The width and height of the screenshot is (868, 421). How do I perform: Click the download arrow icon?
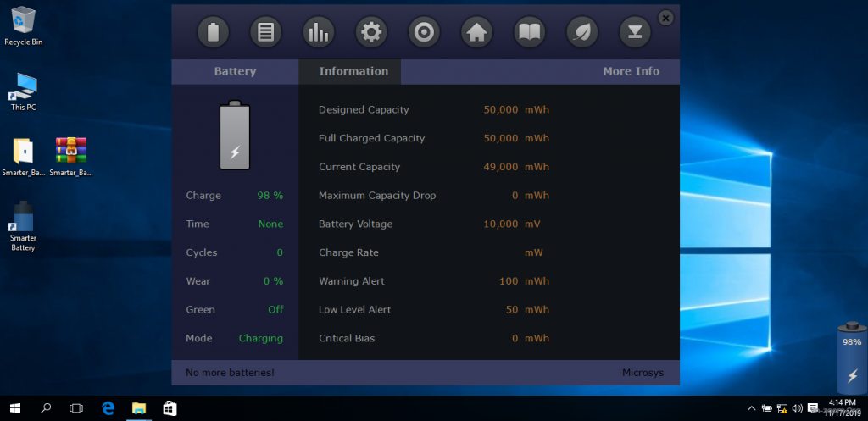coord(635,32)
